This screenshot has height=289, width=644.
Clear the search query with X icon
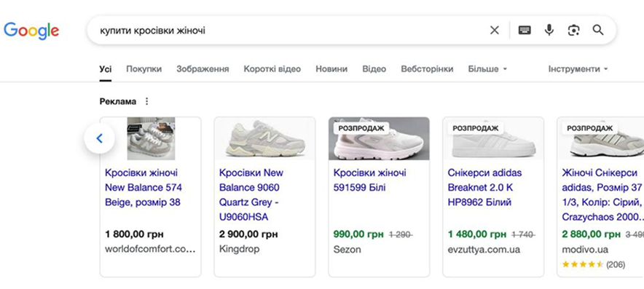click(495, 30)
